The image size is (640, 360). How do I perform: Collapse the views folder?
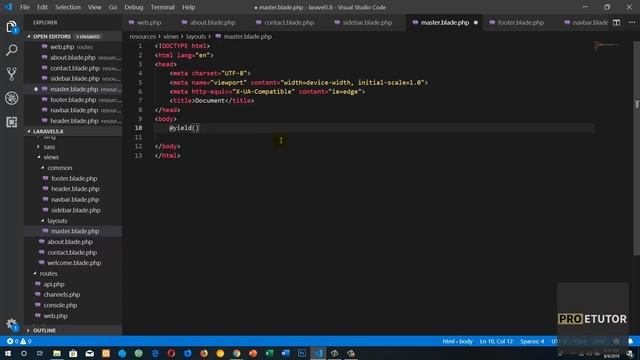(x=51, y=157)
